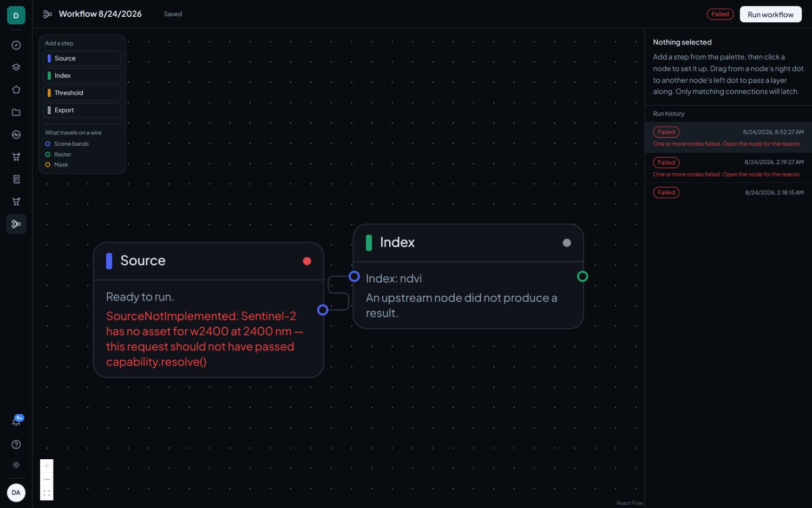
Task: Open the pentagon shape icon in sidebar
Action: click(16, 90)
